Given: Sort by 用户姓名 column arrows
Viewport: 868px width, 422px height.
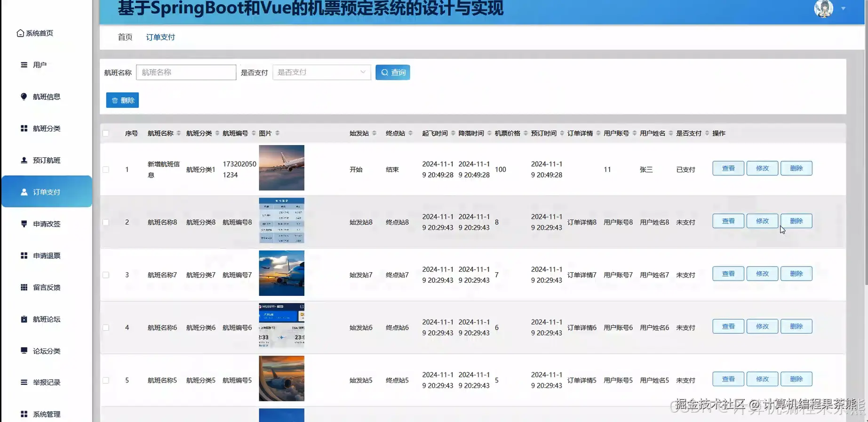Looking at the screenshot, I should [x=671, y=133].
